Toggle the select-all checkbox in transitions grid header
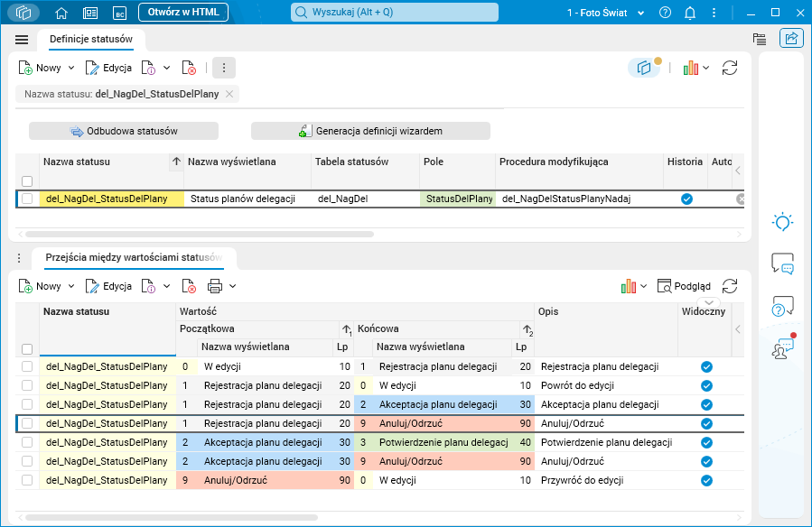Screen dimensions: 812x527 coord(27,348)
